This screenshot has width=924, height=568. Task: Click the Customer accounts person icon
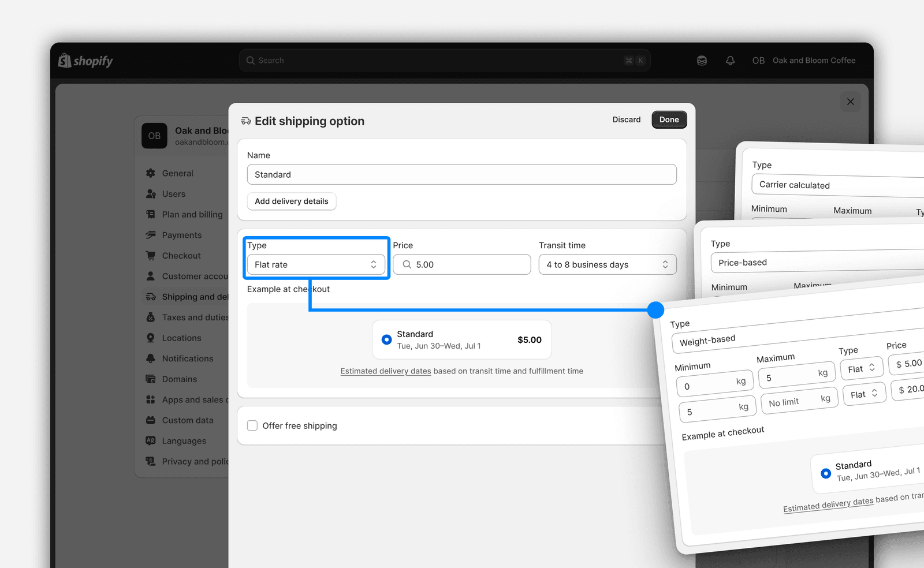click(151, 276)
